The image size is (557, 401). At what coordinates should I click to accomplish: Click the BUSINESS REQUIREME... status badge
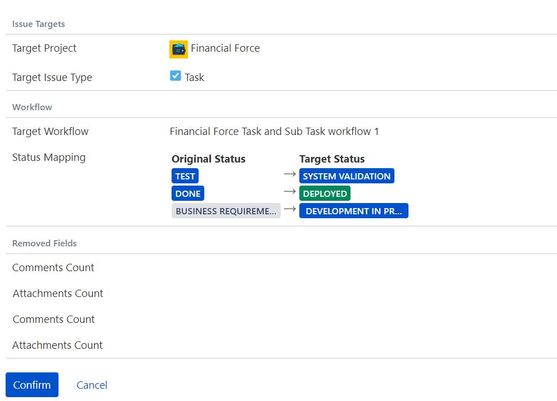pos(226,211)
